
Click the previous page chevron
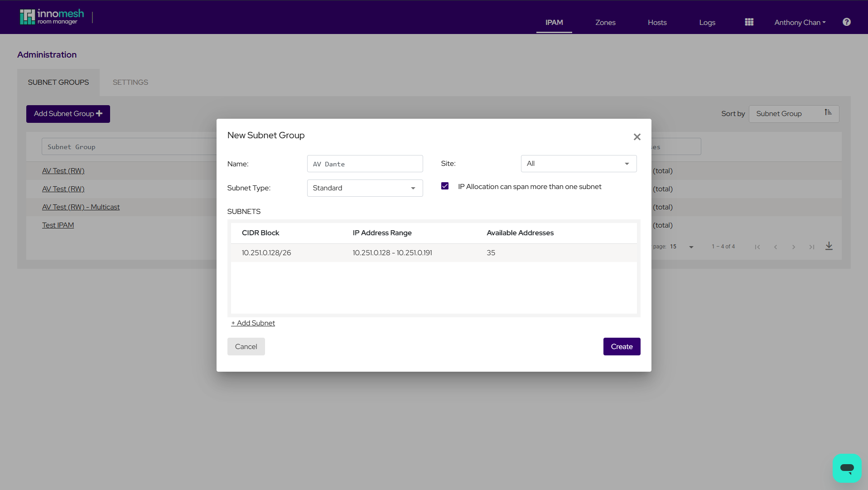click(x=776, y=247)
